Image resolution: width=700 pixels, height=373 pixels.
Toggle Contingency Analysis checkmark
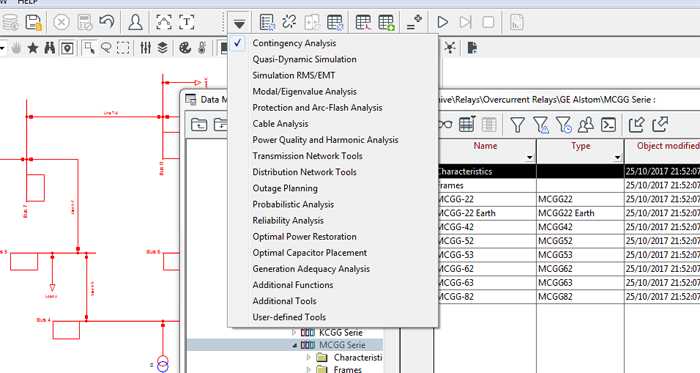238,43
